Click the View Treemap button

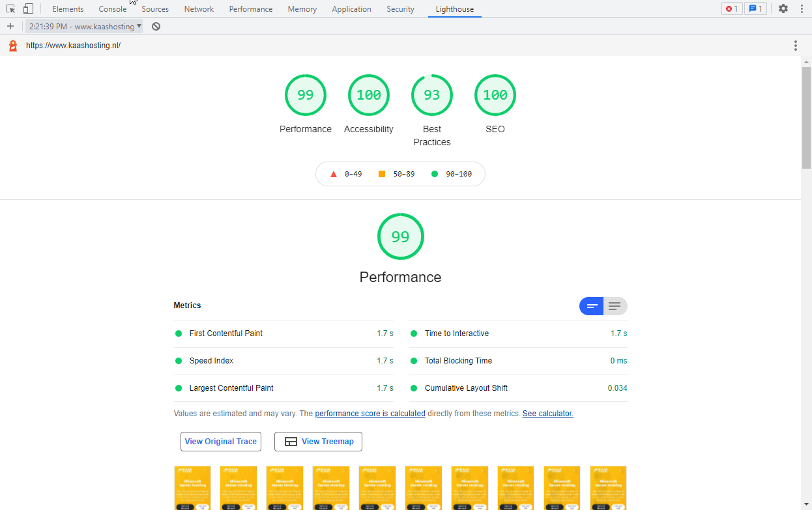click(318, 442)
